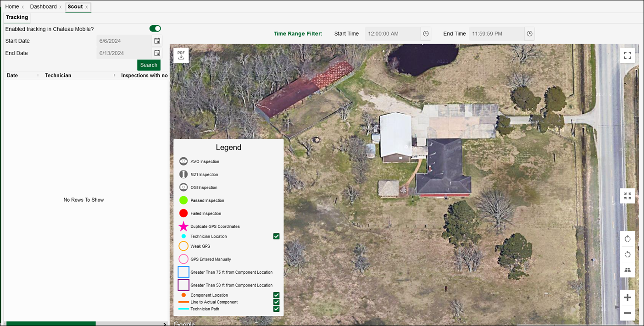Viewport: 644px width, 326px height.
Task: Zoom out on the map
Action: [x=627, y=313]
